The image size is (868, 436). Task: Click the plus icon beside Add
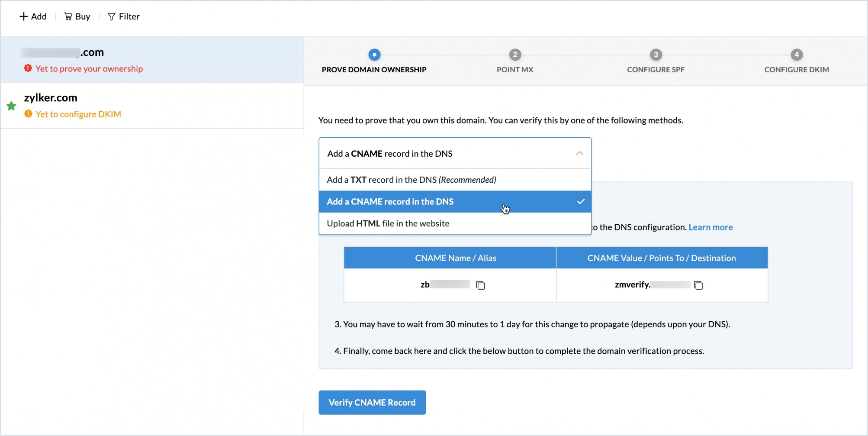[23, 16]
